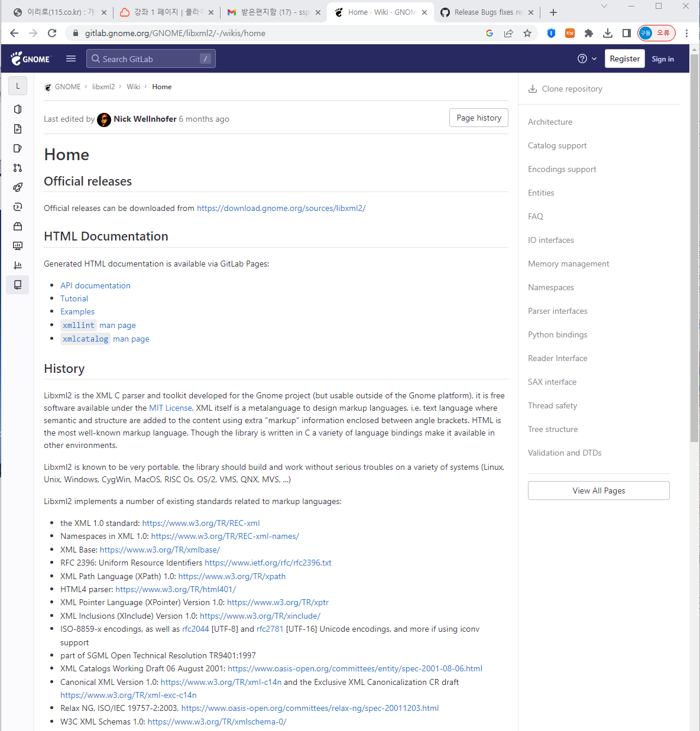Image resolution: width=700 pixels, height=731 pixels.
Task: Open the Validation and DTDs page
Action: click(565, 453)
